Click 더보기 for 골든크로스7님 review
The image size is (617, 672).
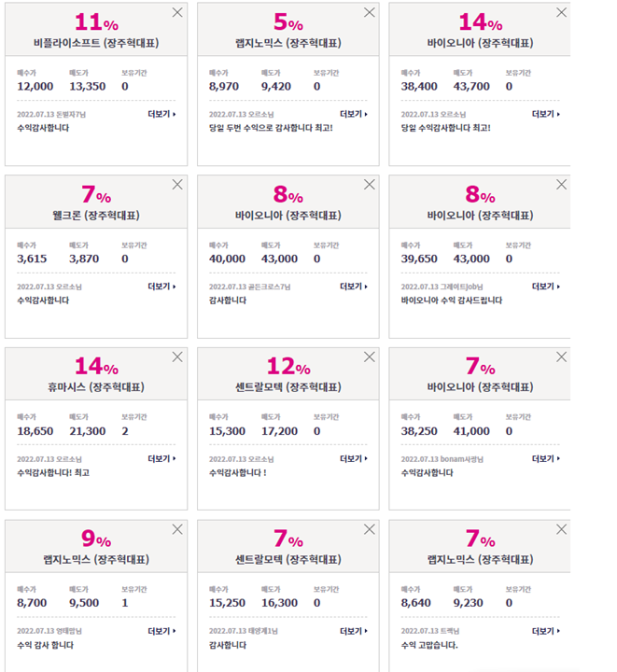(354, 287)
